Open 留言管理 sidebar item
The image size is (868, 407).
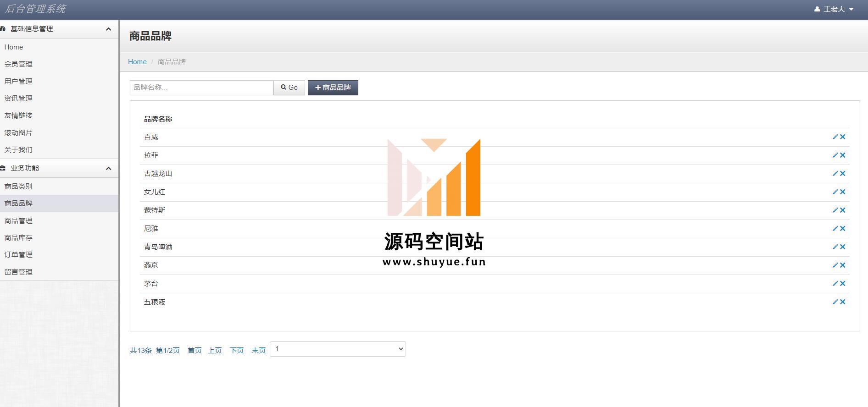point(18,272)
